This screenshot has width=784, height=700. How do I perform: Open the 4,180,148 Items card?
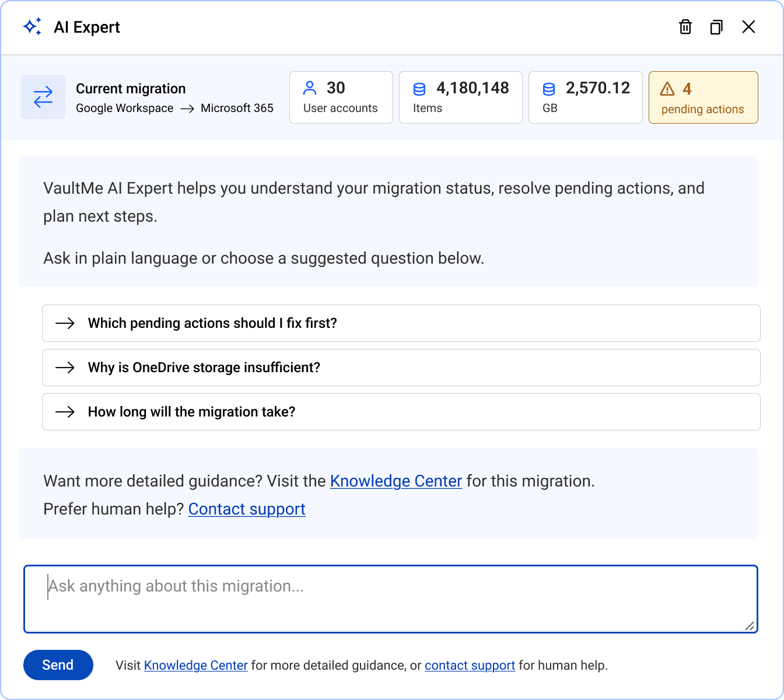click(461, 97)
